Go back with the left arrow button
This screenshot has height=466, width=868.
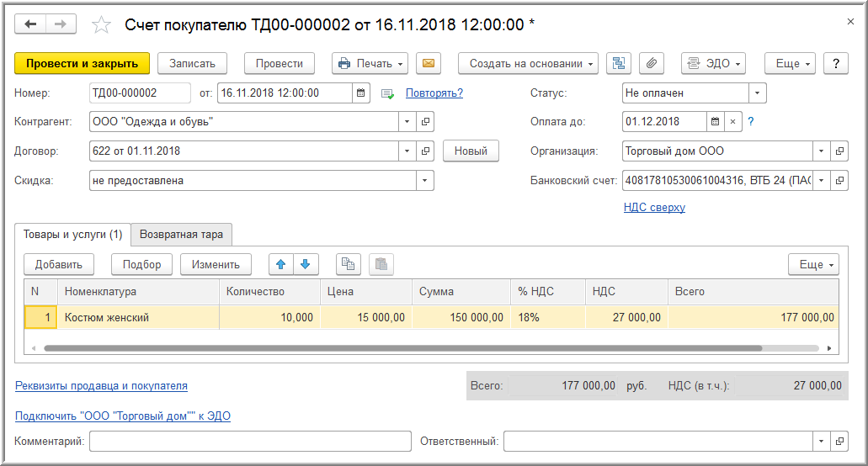(x=30, y=24)
